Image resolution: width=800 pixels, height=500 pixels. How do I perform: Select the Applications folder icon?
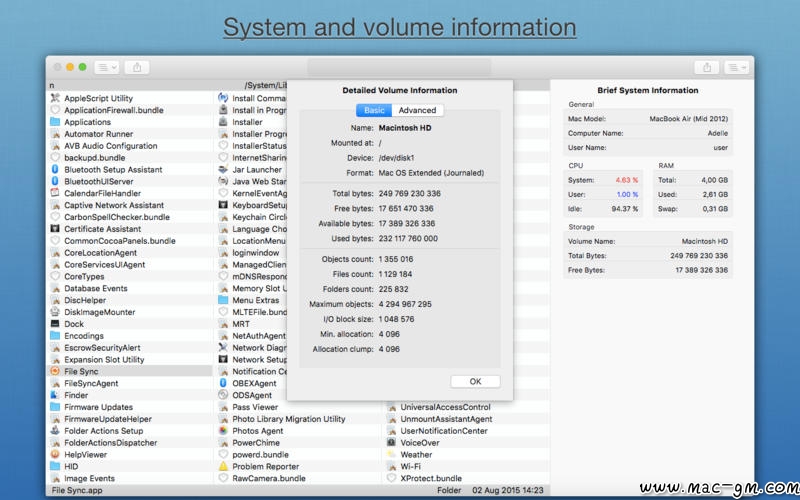coord(55,122)
